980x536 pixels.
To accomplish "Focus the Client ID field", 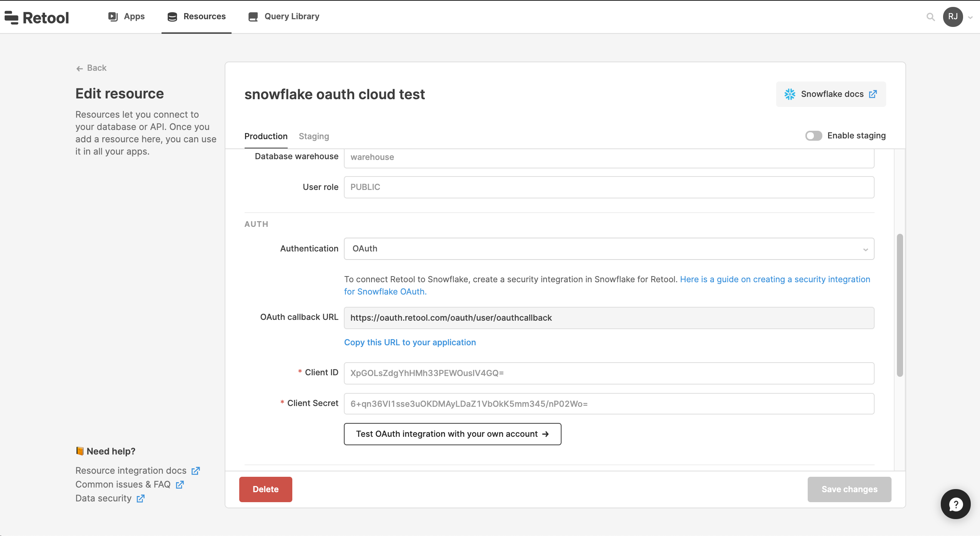I will click(x=609, y=373).
